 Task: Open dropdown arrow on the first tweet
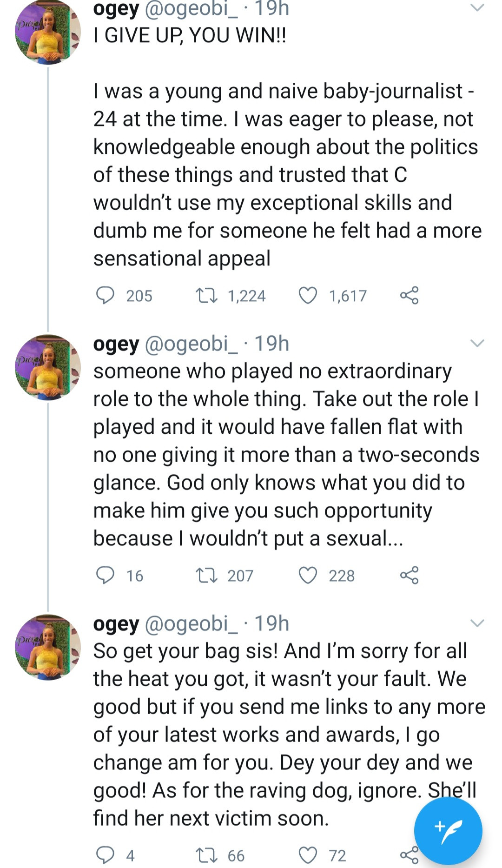[477, 8]
